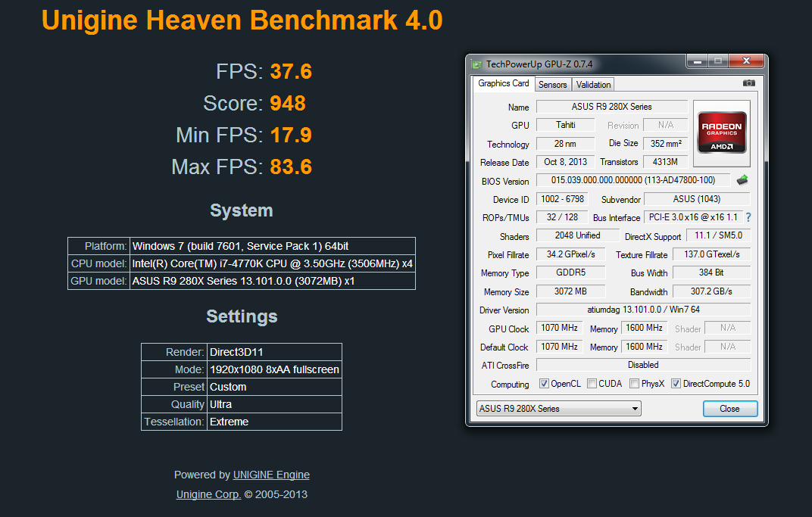Click the TechPowerUp GPU-Z 0.7.4 title text

coord(539,64)
